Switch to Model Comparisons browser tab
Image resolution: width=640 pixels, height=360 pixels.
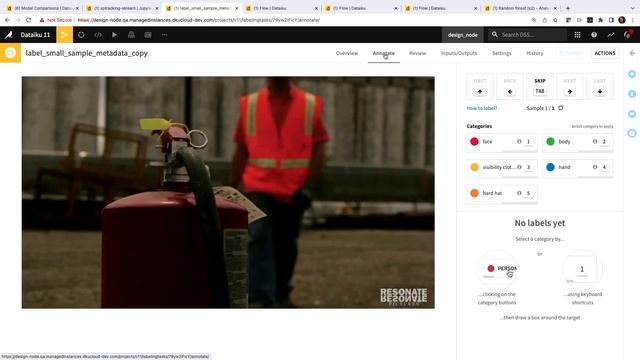[42, 8]
